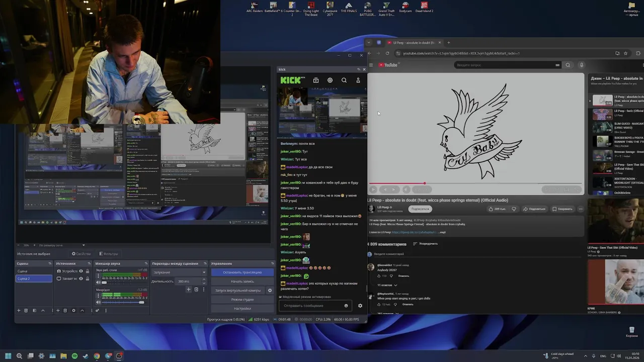
Task: Start YouTube voice search microphone
Action: click(582, 65)
